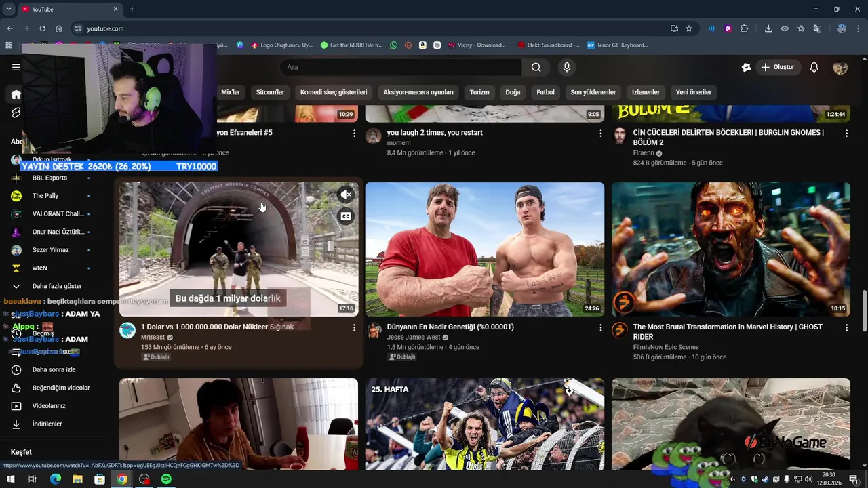
Task: Open options for Ghost Rider video
Action: pos(846,327)
